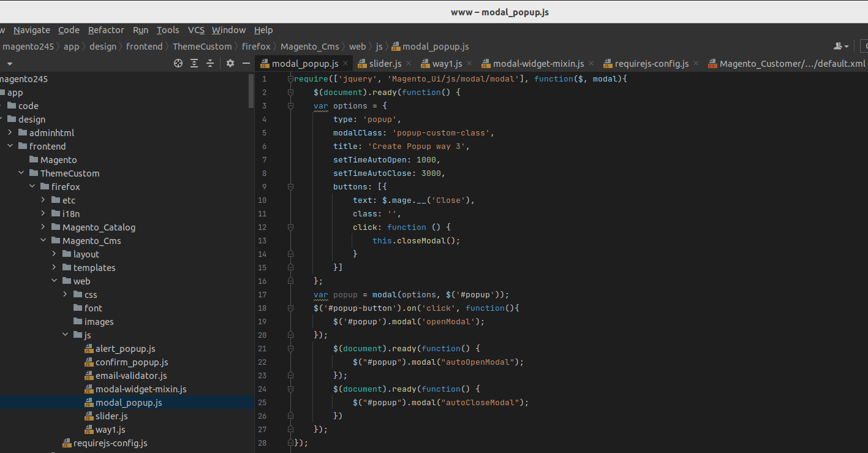This screenshot has height=453, width=868.
Task: Select way1.js in project tree
Action: [x=110, y=430]
